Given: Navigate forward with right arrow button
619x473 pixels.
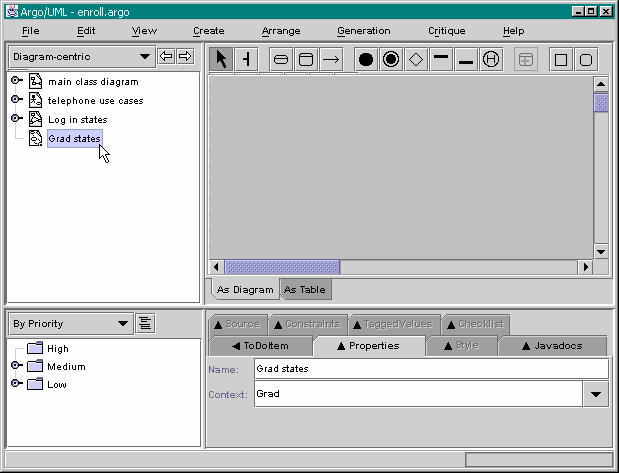Looking at the screenshot, I should pyautogui.click(x=185, y=56).
